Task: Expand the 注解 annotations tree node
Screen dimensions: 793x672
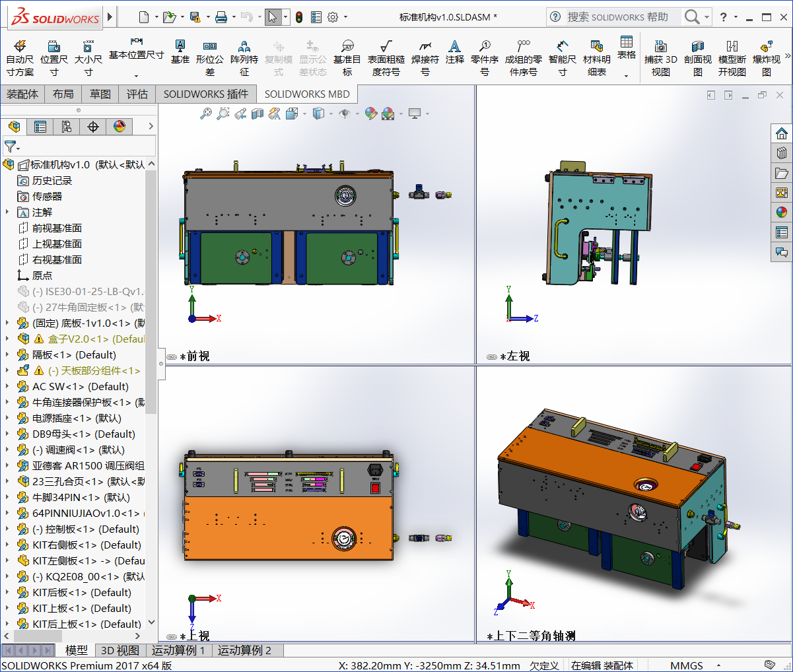Action: coord(7,212)
